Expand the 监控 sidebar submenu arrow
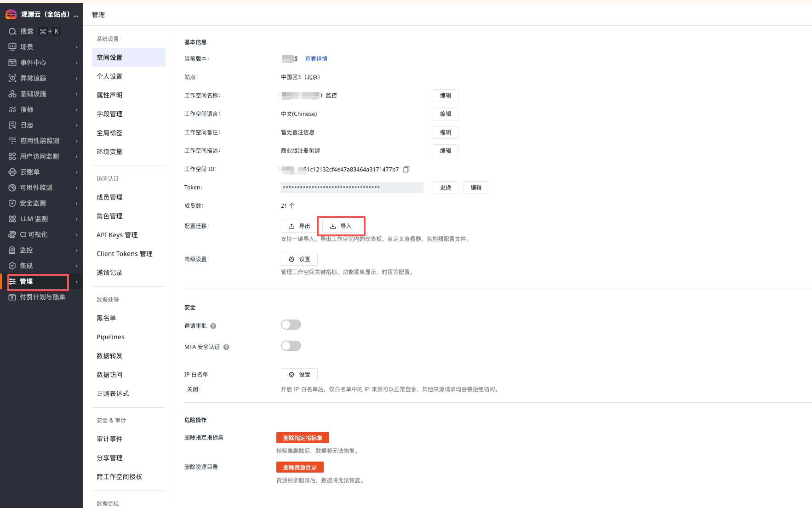 [77, 251]
